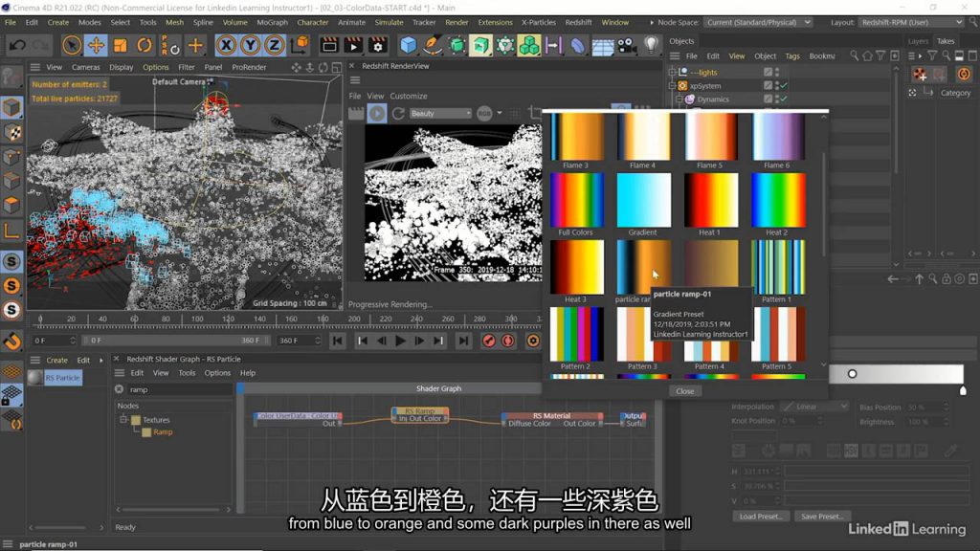Viewport: 980px width, 551px height.
Task: Go to start of timeline
Action: [338, 341]
